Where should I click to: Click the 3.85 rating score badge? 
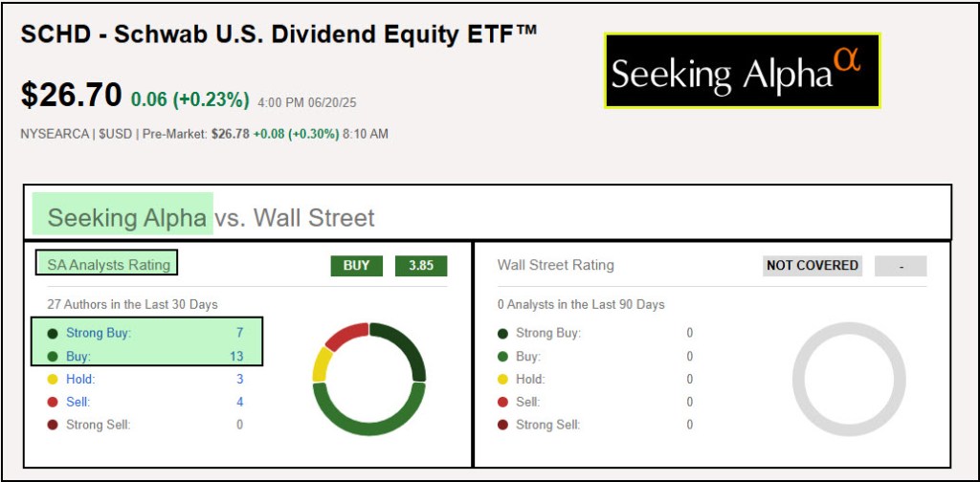(421, 266)
